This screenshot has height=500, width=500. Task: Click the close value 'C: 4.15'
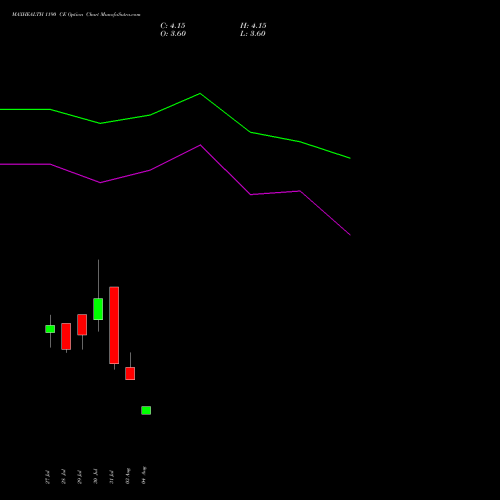point(173,26)
